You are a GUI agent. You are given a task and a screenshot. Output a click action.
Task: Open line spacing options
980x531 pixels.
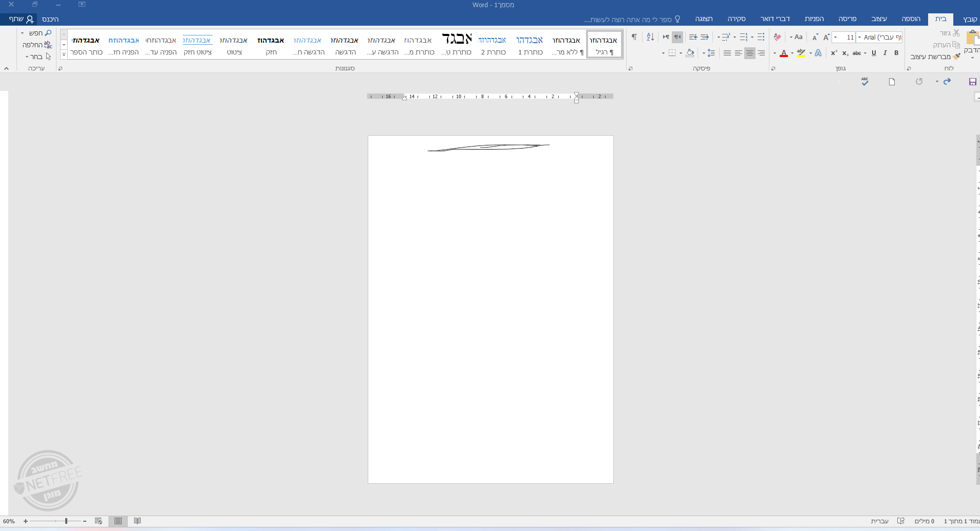(x=711, y=53)
